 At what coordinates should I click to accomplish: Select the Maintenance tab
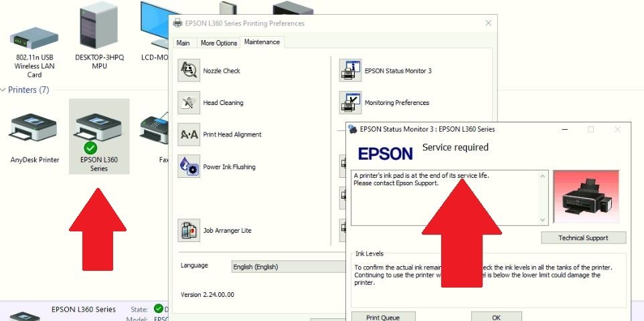coord(262,42)
